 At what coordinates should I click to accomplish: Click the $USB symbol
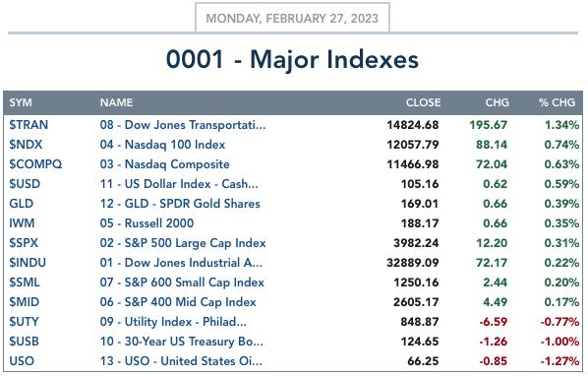24,342
